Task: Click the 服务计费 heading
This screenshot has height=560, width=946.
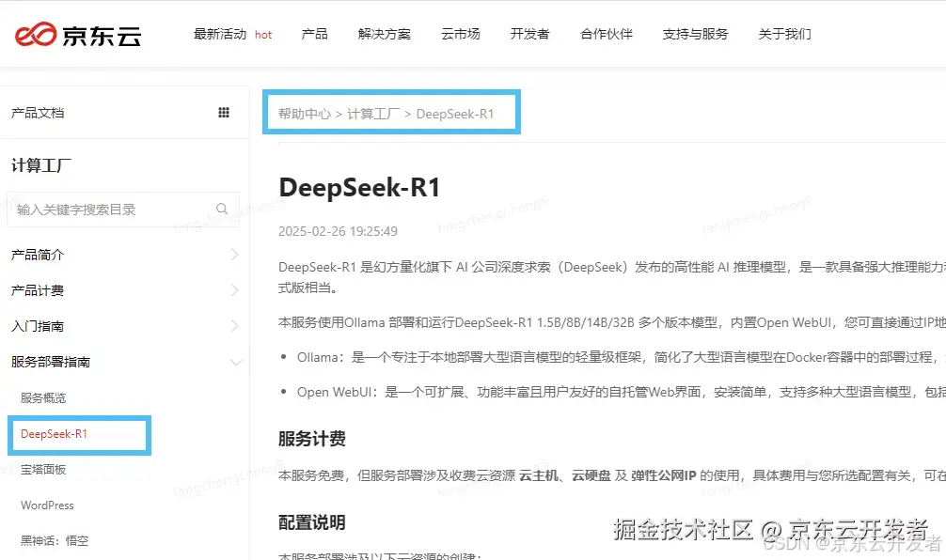Action: click(x=312, y=438)
